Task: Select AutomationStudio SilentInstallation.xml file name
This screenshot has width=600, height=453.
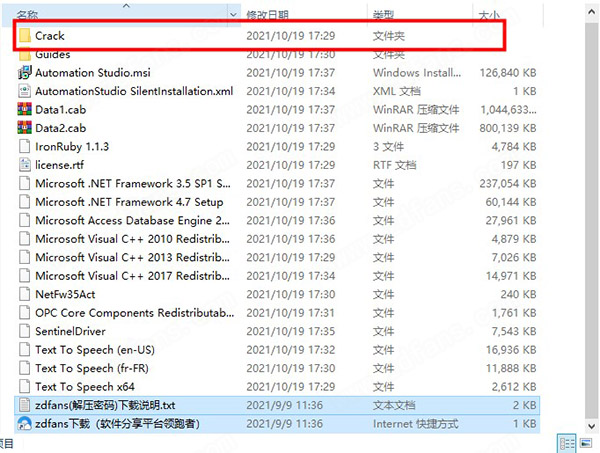Action: pos(134,91)
